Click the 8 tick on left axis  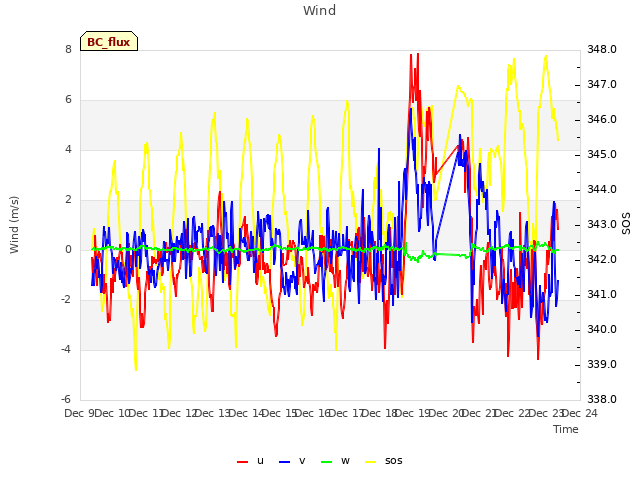[68, 49]
